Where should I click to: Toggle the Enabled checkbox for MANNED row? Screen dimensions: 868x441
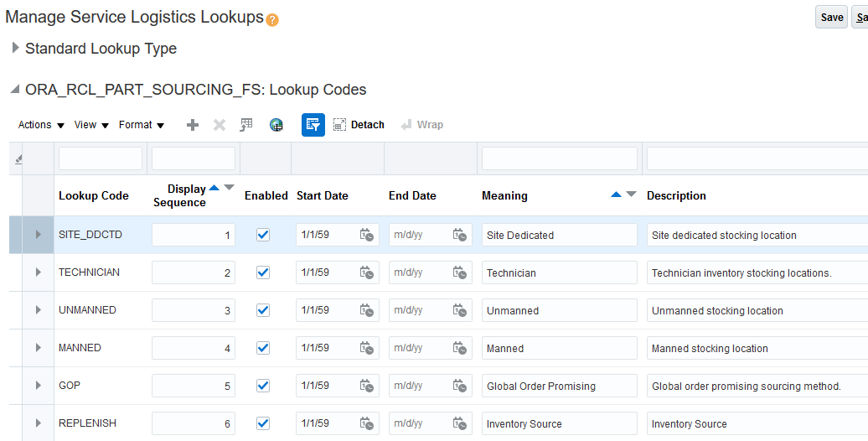coord(263,348)
